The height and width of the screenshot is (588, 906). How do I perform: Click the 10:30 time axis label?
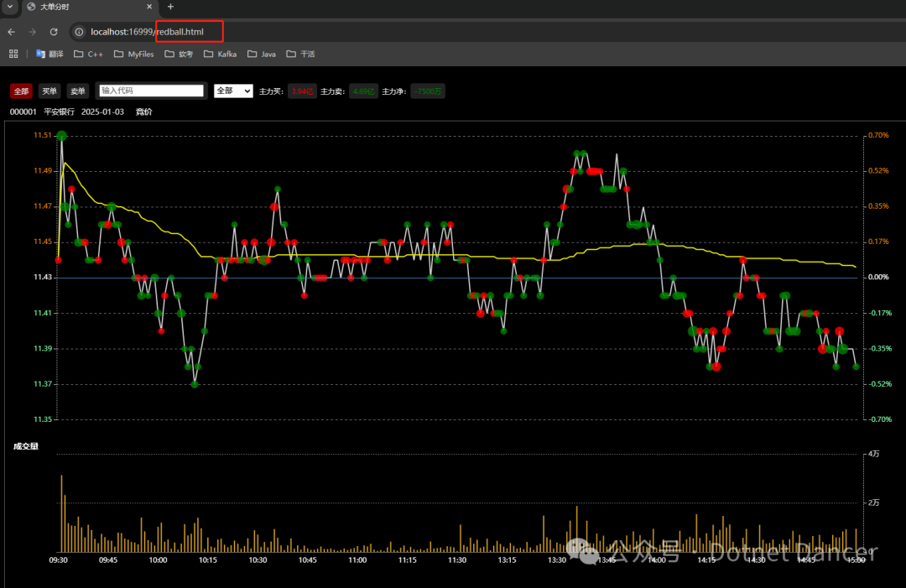click(258, 560)
